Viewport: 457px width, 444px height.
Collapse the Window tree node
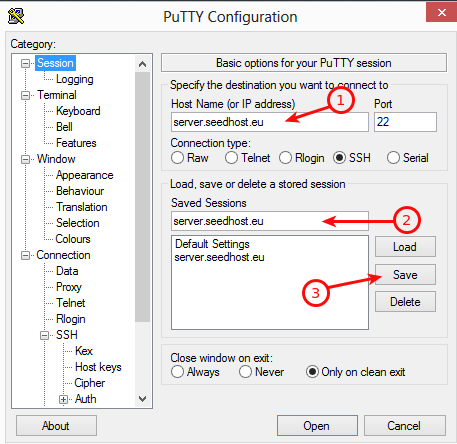pyautogui.click(x=25, y=159)
